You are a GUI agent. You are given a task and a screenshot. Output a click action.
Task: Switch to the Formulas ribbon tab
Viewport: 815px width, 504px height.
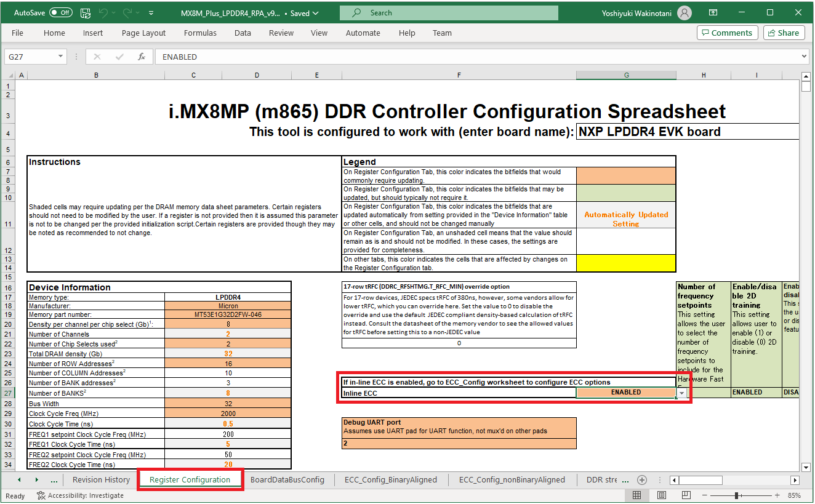click(x=200, y=33)
